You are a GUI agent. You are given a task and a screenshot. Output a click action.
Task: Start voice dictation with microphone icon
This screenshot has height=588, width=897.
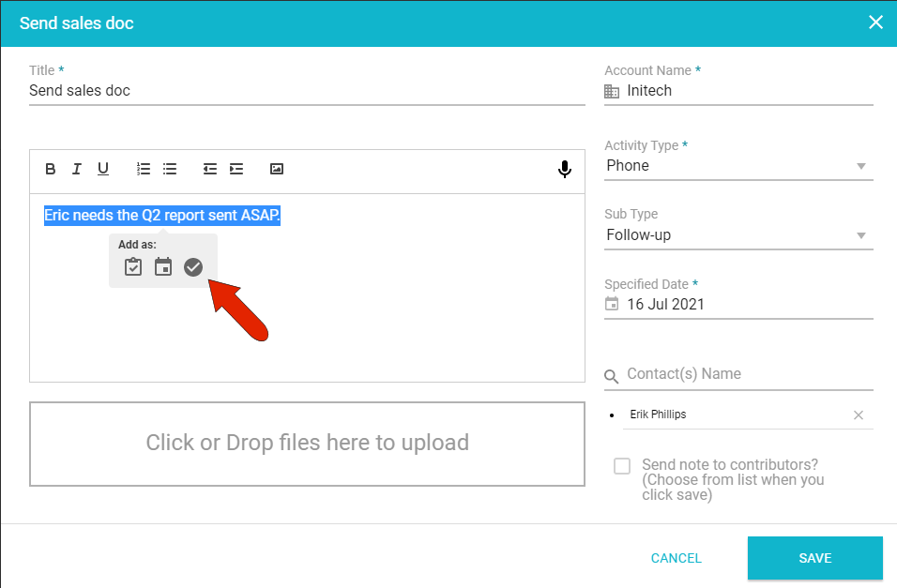click(565, 169)
